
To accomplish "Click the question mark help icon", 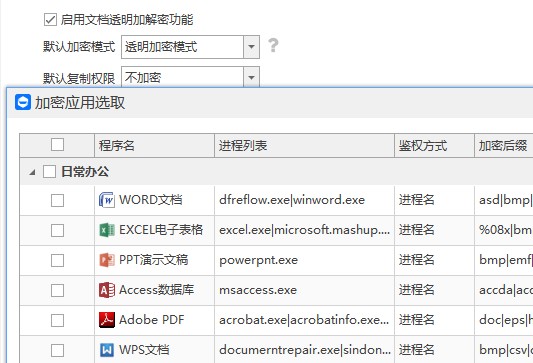I will pyautogui.click(x=273, y=45).
